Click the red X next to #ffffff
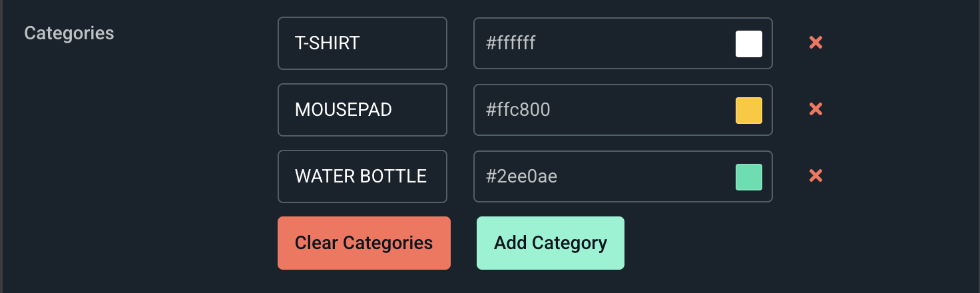Screen dimensions: 980x293 coord(816,43)
